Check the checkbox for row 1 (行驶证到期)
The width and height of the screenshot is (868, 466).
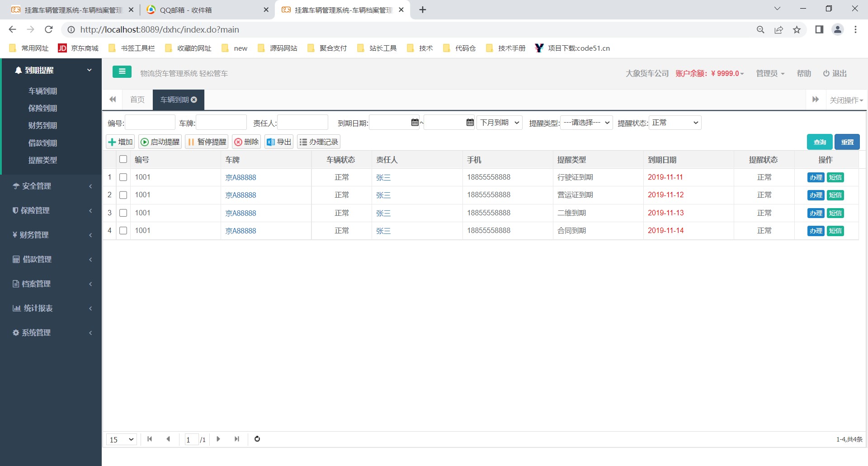[123, 177]
